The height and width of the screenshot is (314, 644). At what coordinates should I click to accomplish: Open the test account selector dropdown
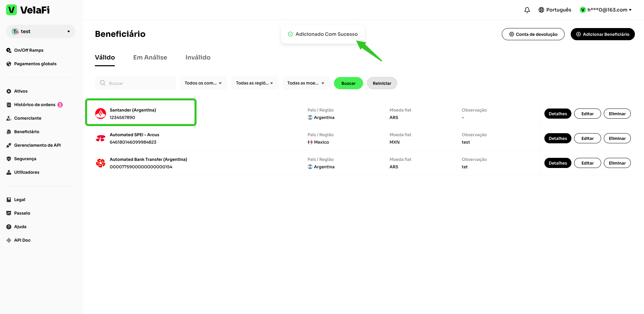click(x=41, y=31)
